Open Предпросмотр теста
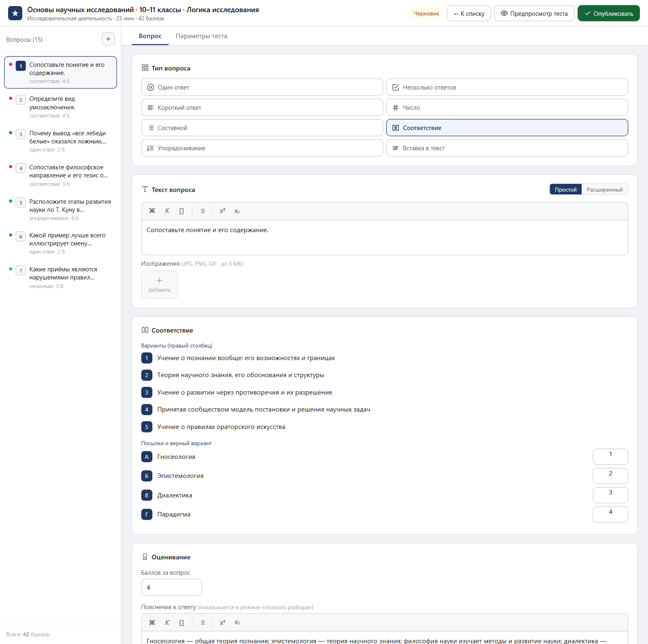The height and width of the screenshot is (644, 648). 534,13
